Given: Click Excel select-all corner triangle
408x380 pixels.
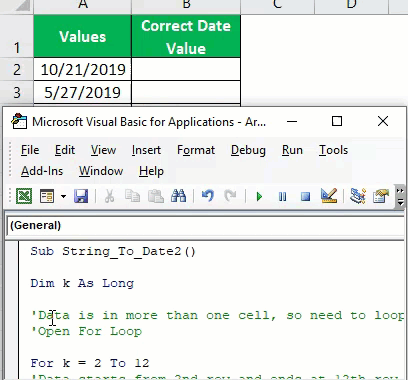Looking at the screenshot, I should click(23, 6).
